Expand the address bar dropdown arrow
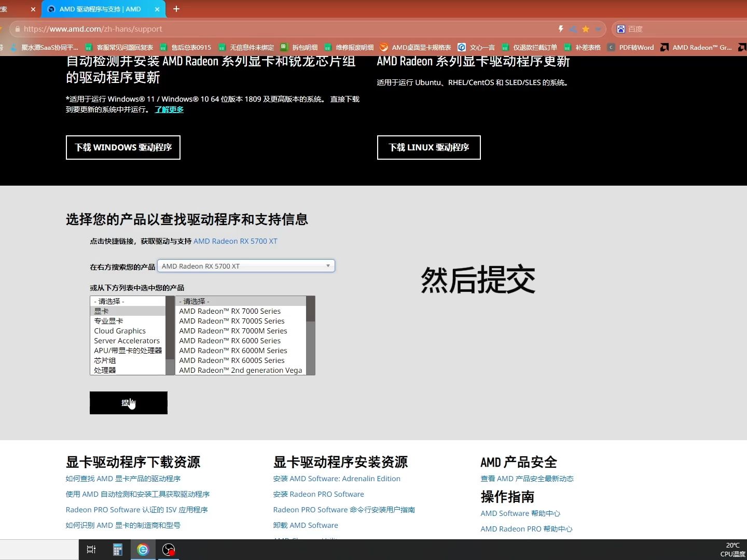The height and width of the screenshot is (560, 747). pos(598,29)
